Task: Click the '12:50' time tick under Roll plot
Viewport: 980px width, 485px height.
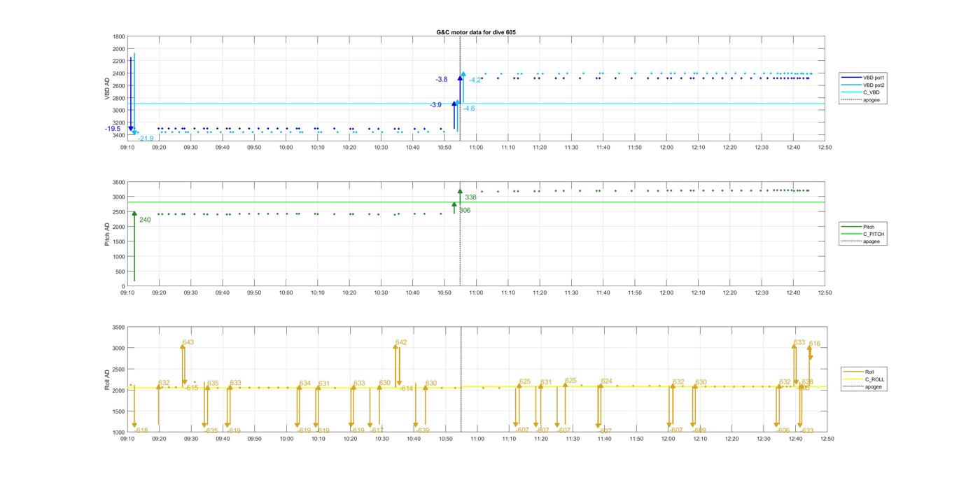Action: 827,439
